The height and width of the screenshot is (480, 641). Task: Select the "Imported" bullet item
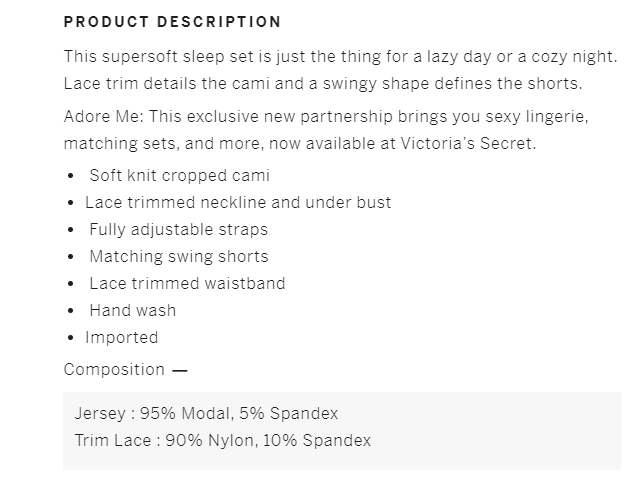(121, 337)
